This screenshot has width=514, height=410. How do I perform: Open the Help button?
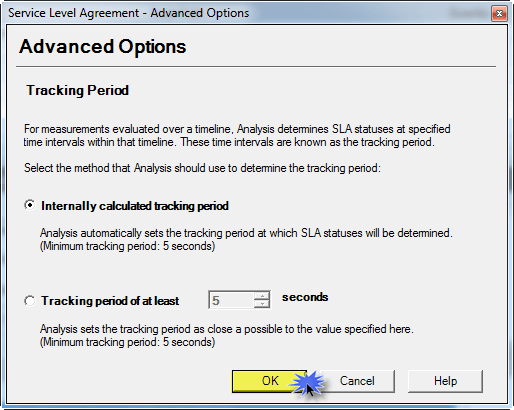[x=445, y=381]
